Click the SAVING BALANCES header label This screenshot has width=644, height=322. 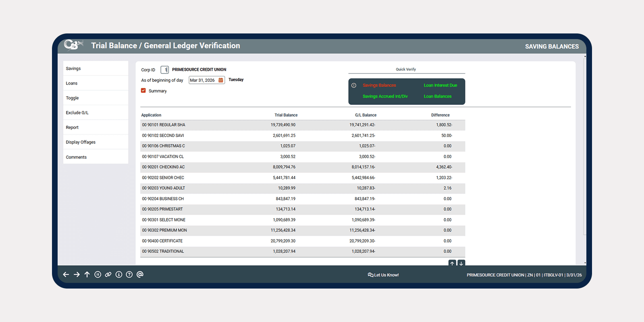(x=552, y=46)
